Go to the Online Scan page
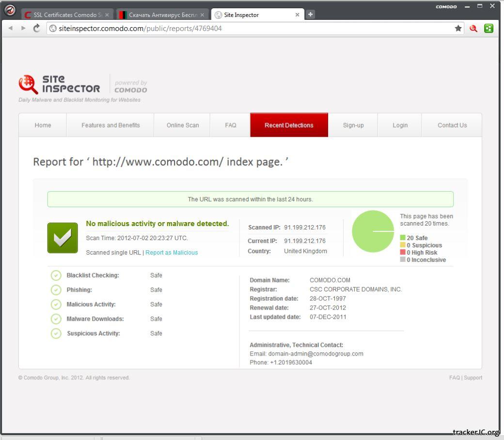The height and width of the screenshot is (440, 504). point(183,125)
